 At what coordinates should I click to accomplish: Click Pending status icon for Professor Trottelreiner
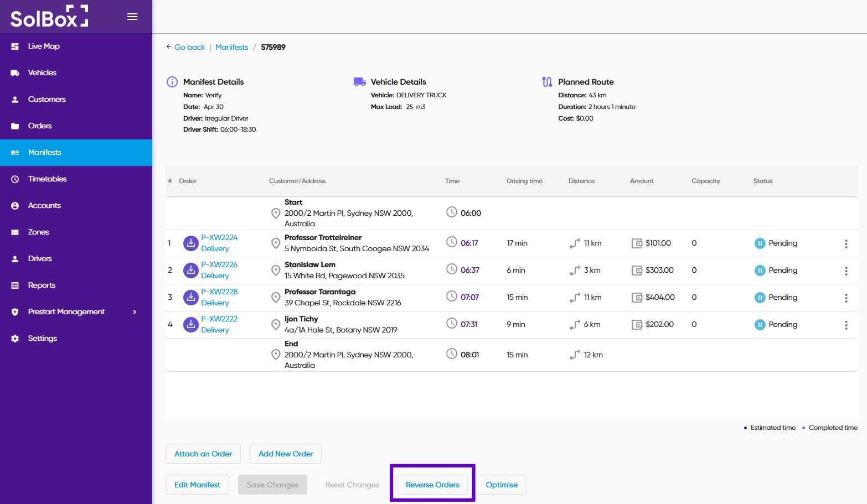[760, 243]
